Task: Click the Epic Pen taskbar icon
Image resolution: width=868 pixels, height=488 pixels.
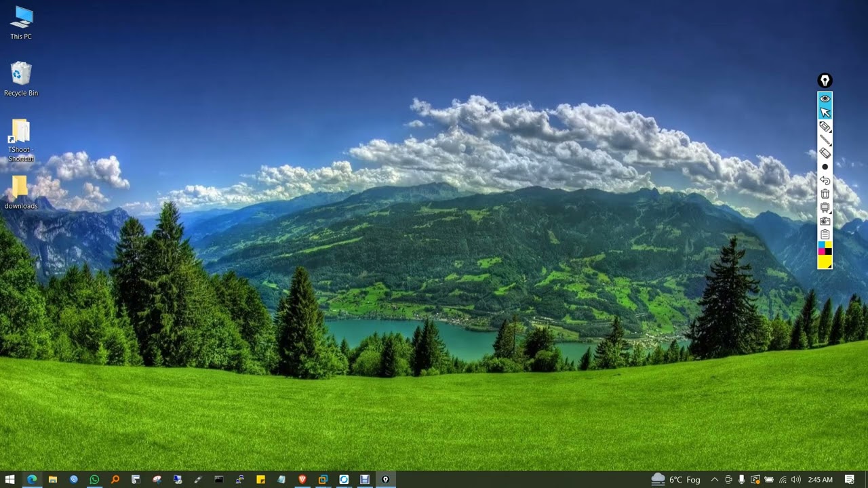Action: [385, 479]
